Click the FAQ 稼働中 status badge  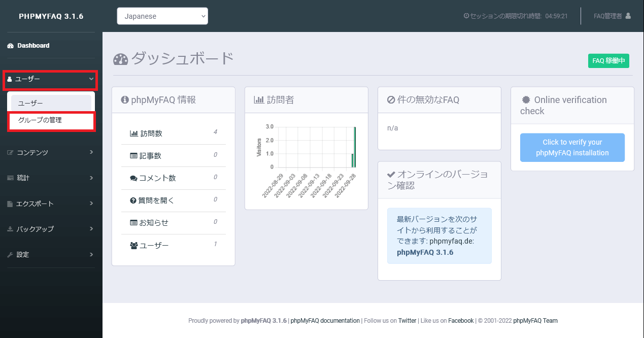pos(608,61)
